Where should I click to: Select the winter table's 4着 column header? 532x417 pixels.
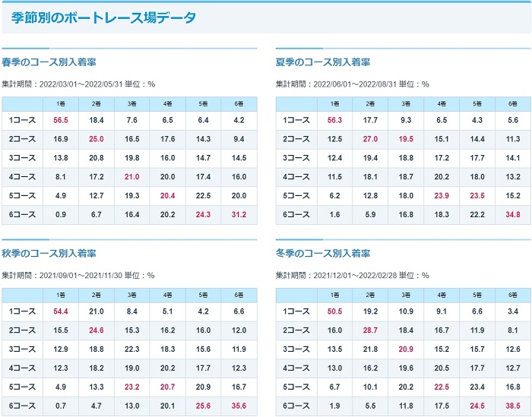(x=441, y=295)
